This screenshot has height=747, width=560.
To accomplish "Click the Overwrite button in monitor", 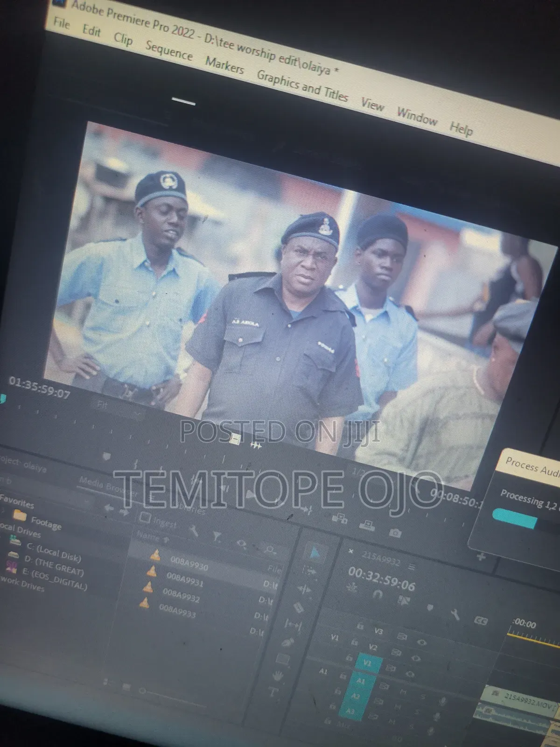I will click(367, 526).
